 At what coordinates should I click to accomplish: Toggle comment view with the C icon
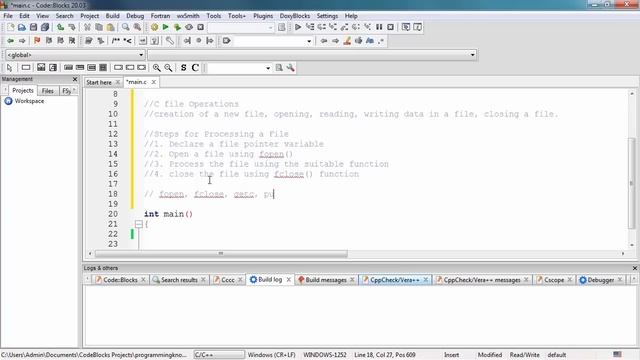click(x=195, y=68)
